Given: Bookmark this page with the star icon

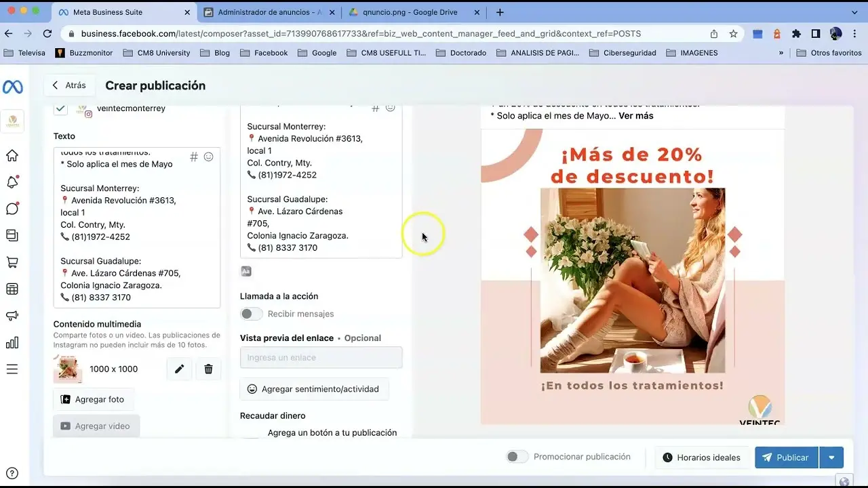Looking at the screenshot, I should [733, 33].
